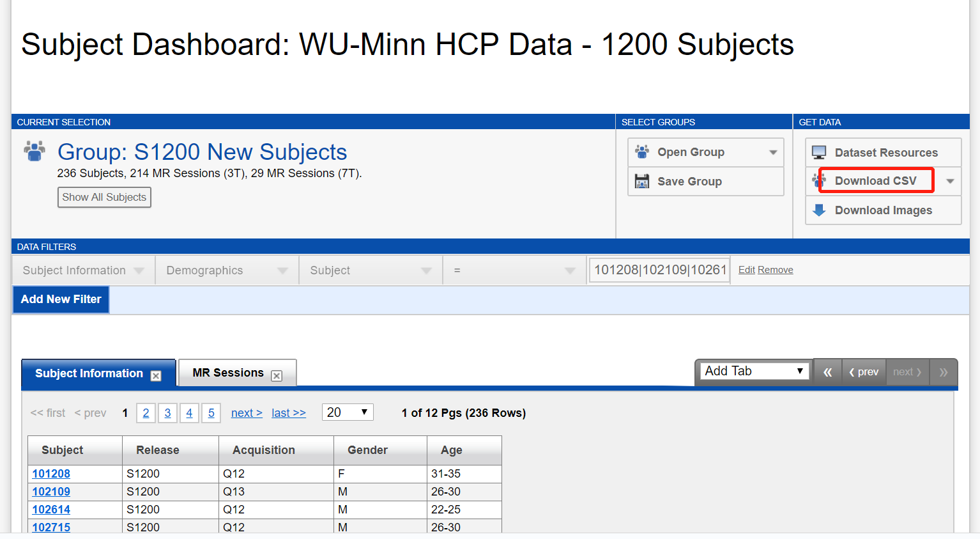
Task: Click inside the filter value input field
Action: [x=659, y=269]
